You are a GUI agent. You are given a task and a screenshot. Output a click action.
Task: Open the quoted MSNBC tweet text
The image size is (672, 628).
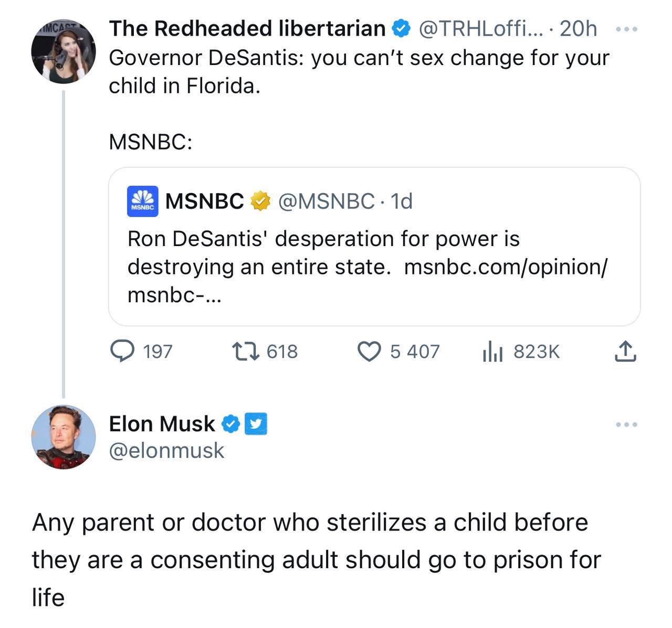click(323, 239)
